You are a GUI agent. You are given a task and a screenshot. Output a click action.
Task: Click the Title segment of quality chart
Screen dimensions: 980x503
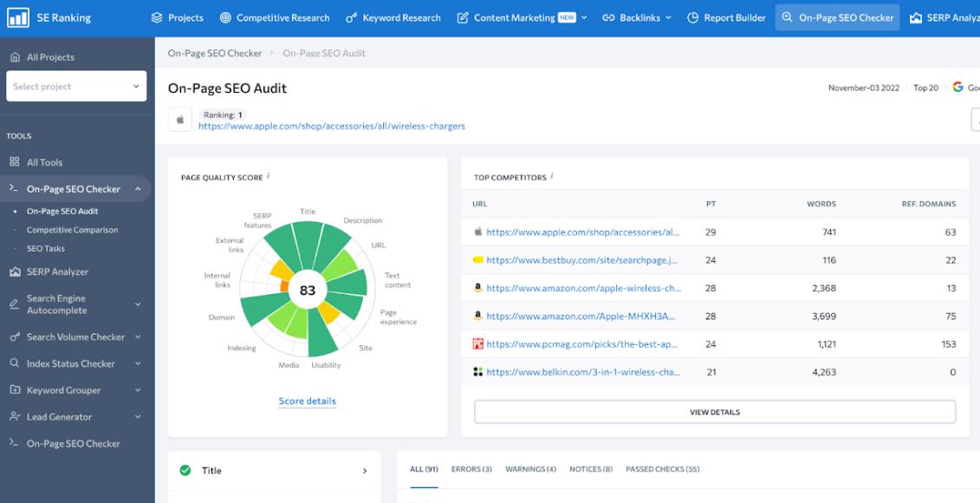click(x=308, y=244)
